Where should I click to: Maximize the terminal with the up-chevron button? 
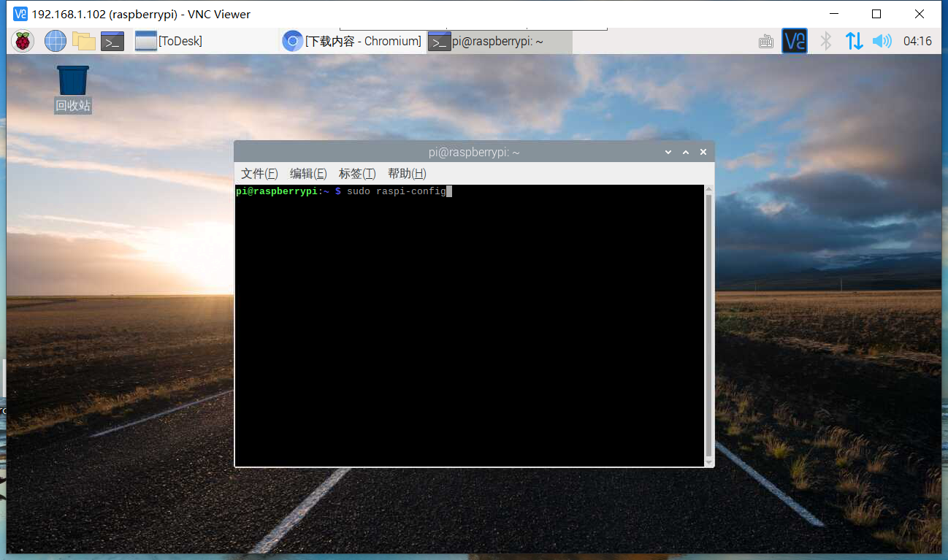[x=686, y=152]
